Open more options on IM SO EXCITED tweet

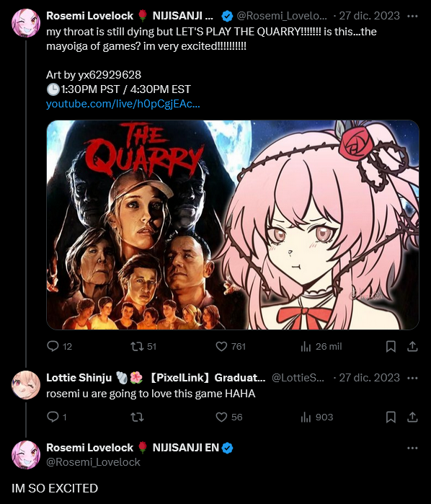[412, 448]
